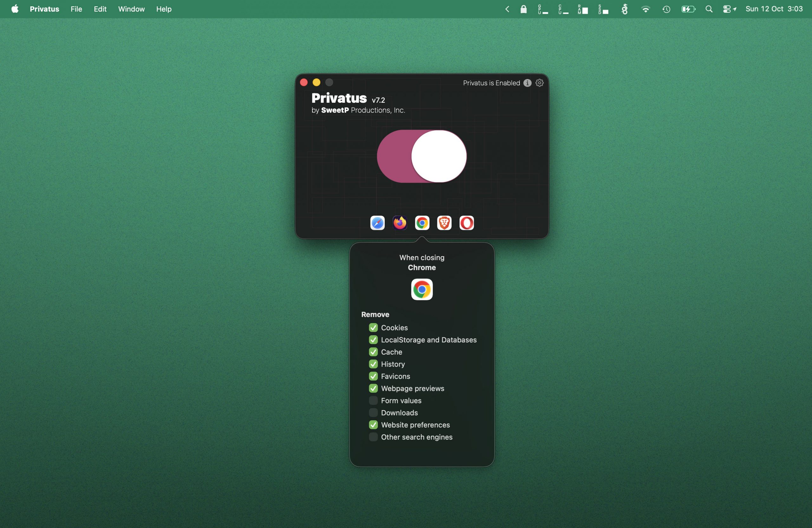Enable the Form values checkbox
This screenshot has width=812, height=528.
(x=373, y=401)
